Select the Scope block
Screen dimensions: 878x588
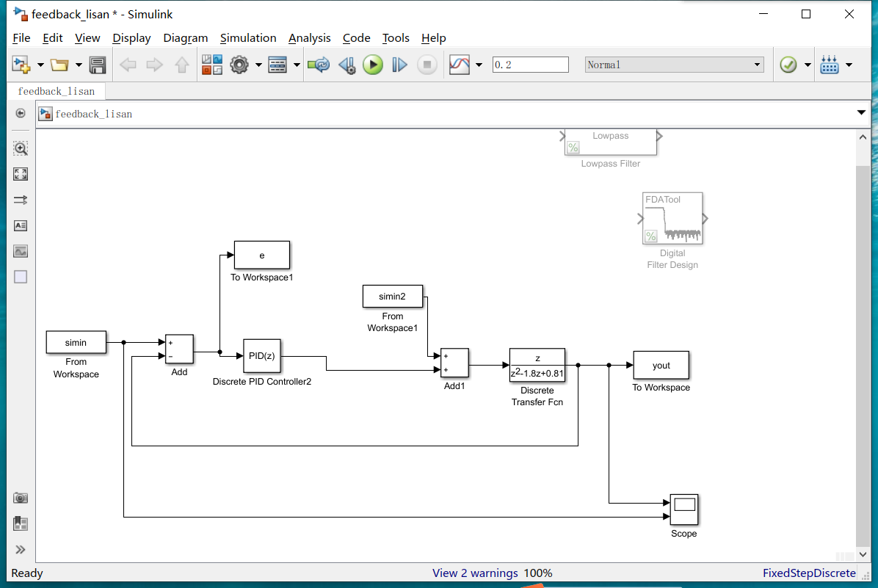click(684, 509)
